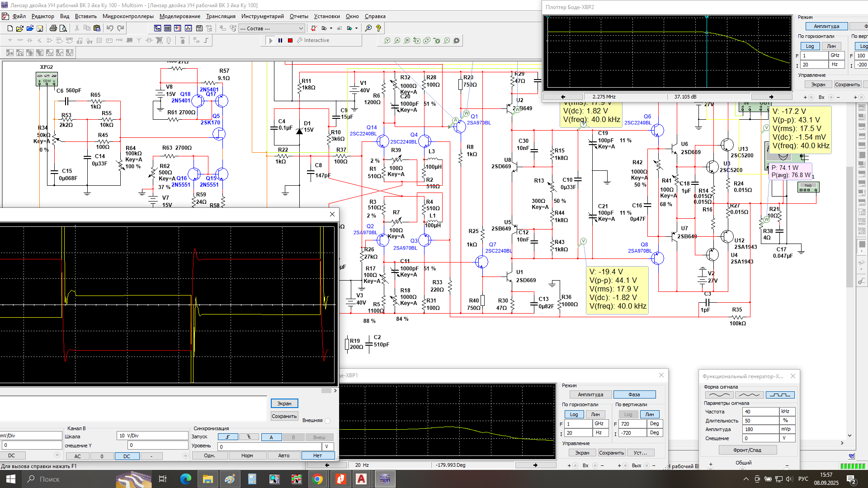868x488 pixels.
Task: Open the Трансляция menu
Action: coord(221,16)
